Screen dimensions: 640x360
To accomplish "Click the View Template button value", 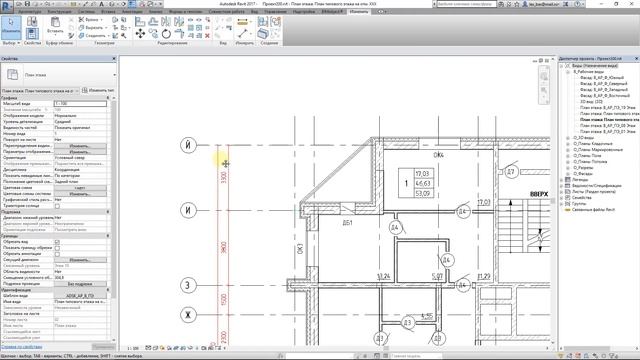I will pyautogui.click(x=80, y=296).
